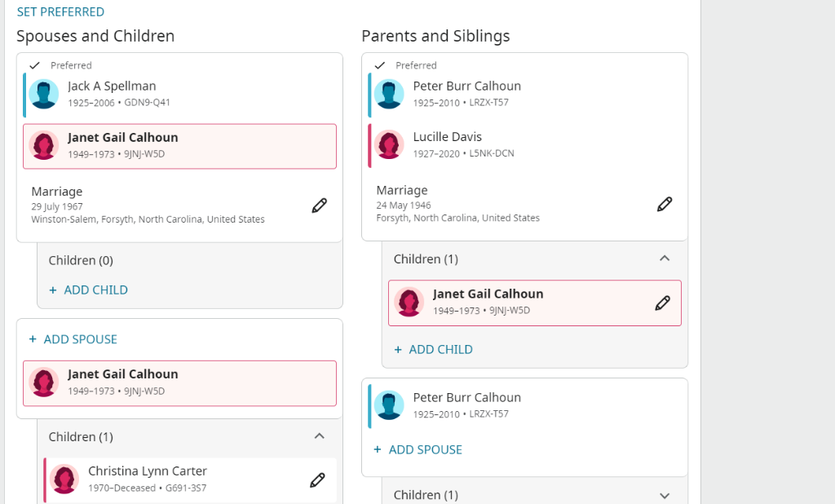
Task: Collapse Children (1) list containing Christina Carter
Action: pos(319,436)
